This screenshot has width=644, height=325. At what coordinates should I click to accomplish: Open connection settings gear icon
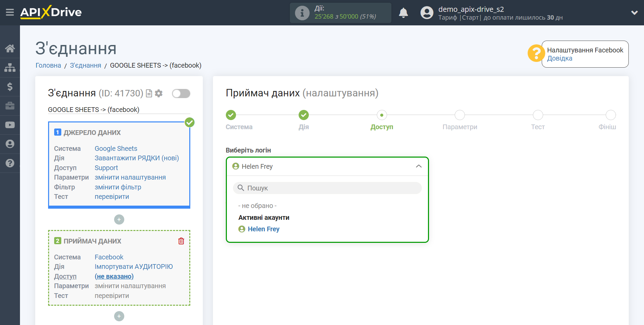pyautogui.click(x=159, y=93)
